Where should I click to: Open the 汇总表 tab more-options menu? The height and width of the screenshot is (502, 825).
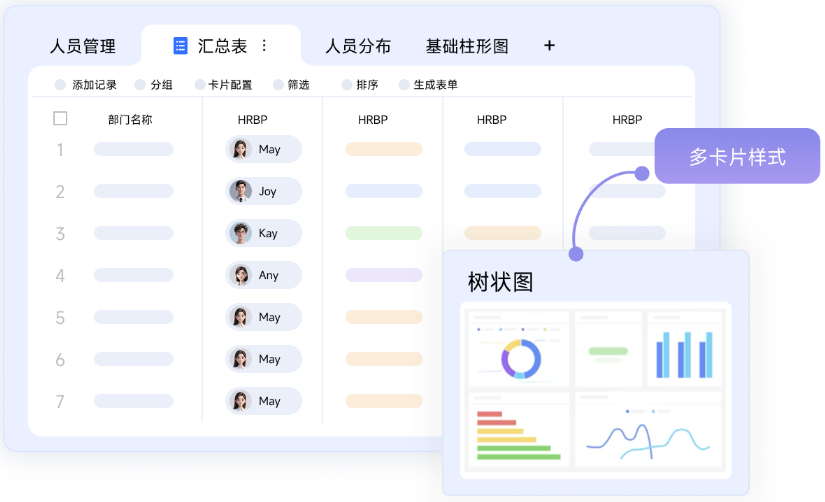264,46
